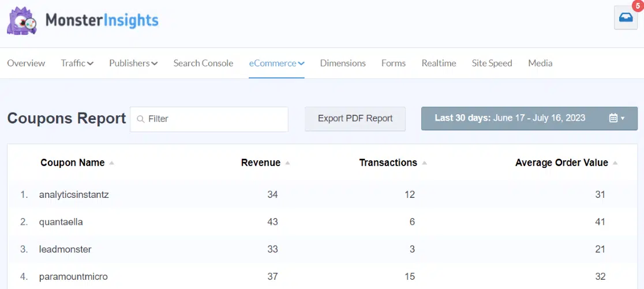Select the analyticsinstantz coupon row

point(74,195)
